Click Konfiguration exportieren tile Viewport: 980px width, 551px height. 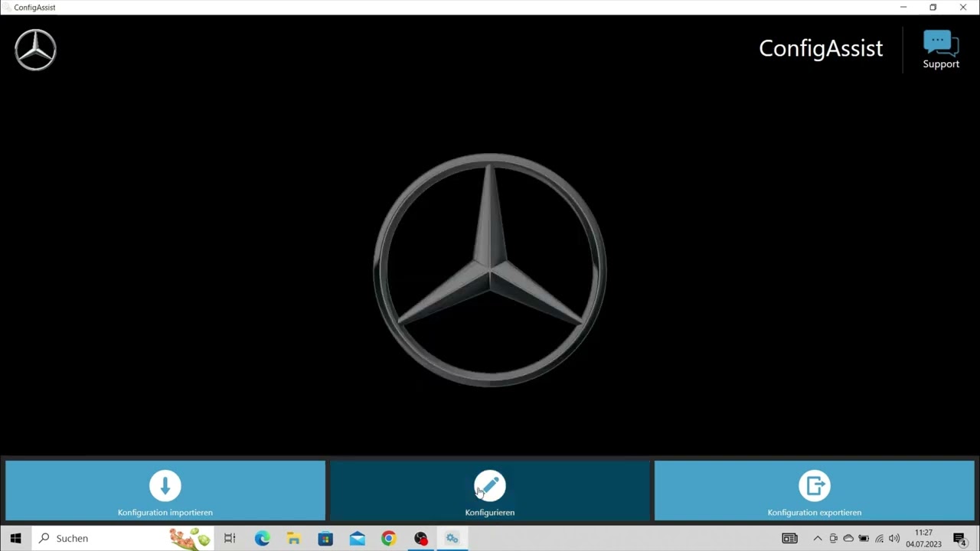[815, 491]
